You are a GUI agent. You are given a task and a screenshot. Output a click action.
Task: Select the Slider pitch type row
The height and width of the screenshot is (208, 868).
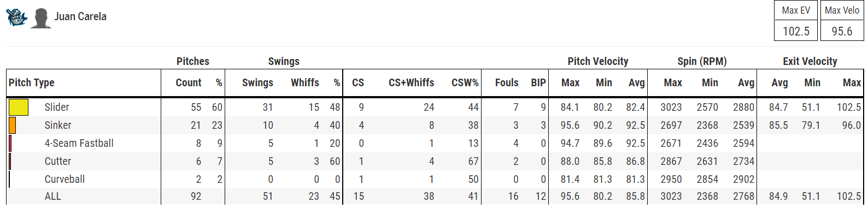[x=435, y=107]
